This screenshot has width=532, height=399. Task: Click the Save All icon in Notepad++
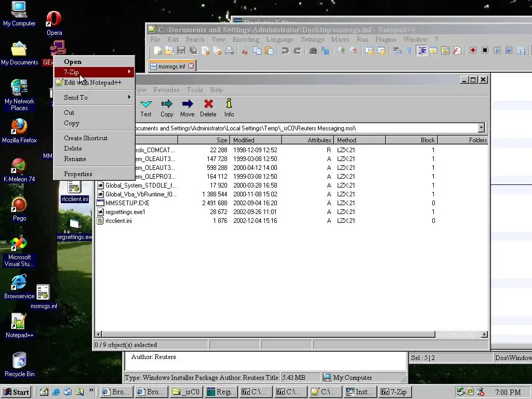pos(193,51)
